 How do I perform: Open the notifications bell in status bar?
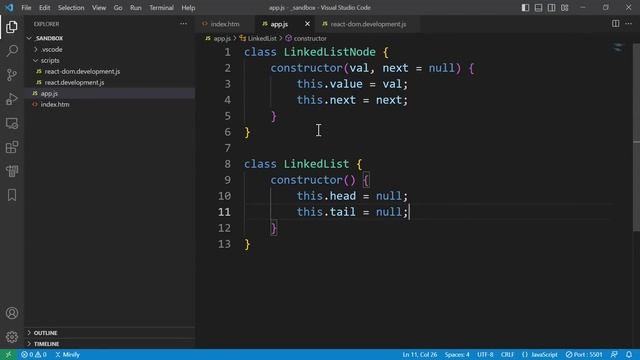tap(629, 354)
